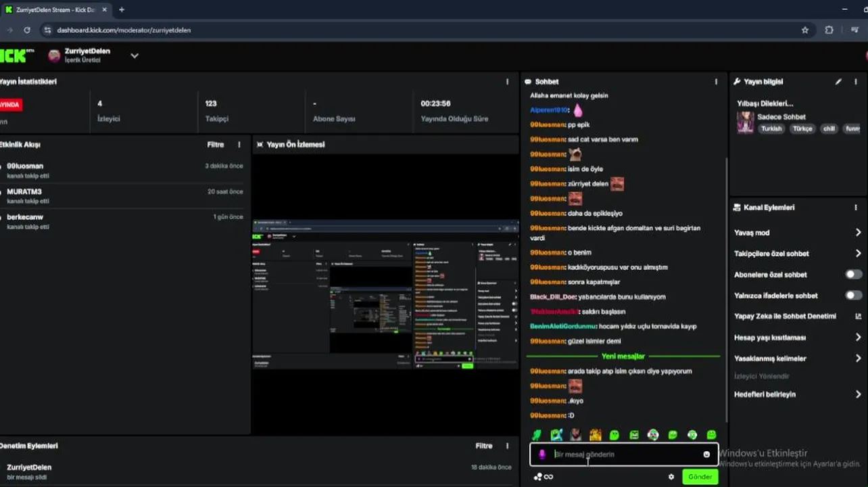This screenshot has height=487, width=868.
Task: Click the browser address bar URL
Action: [x=124, y=30]
